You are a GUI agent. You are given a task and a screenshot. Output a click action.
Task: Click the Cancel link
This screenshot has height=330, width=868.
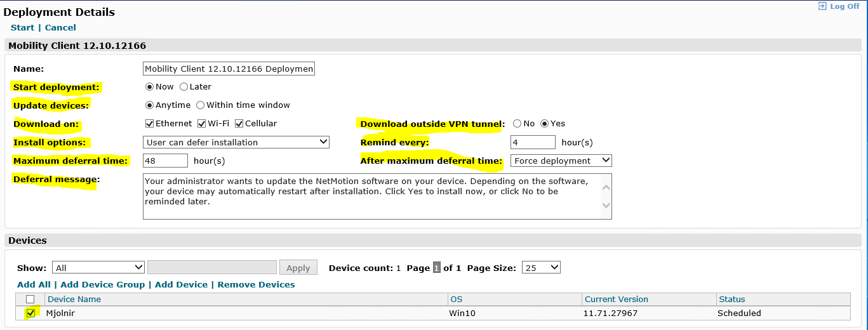click(60, 28)
